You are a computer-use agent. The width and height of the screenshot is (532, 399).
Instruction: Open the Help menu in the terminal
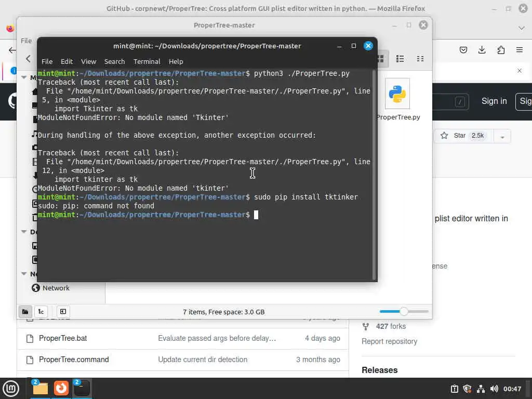176,61
